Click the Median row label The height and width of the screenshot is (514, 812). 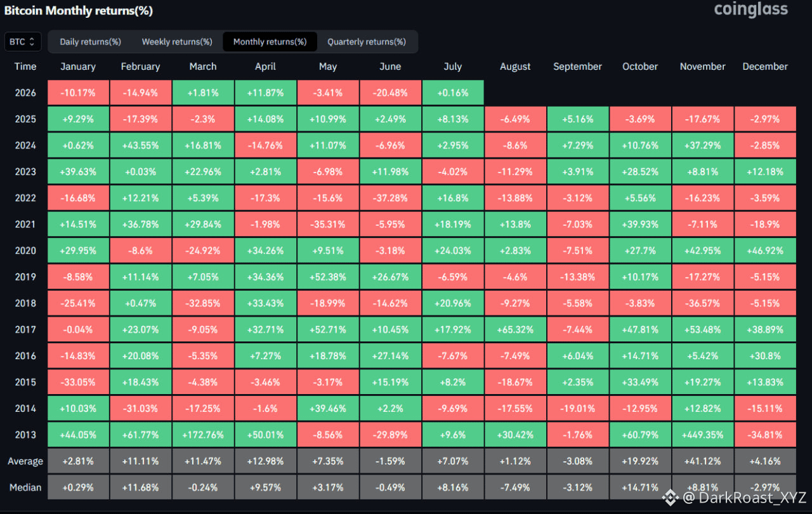pos(25,488)
